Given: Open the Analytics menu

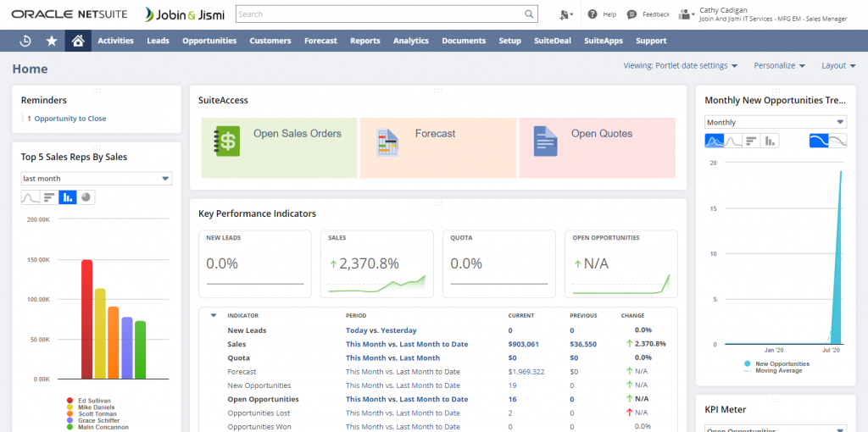Looking at the screenshot, I should (x=411, y=41).
